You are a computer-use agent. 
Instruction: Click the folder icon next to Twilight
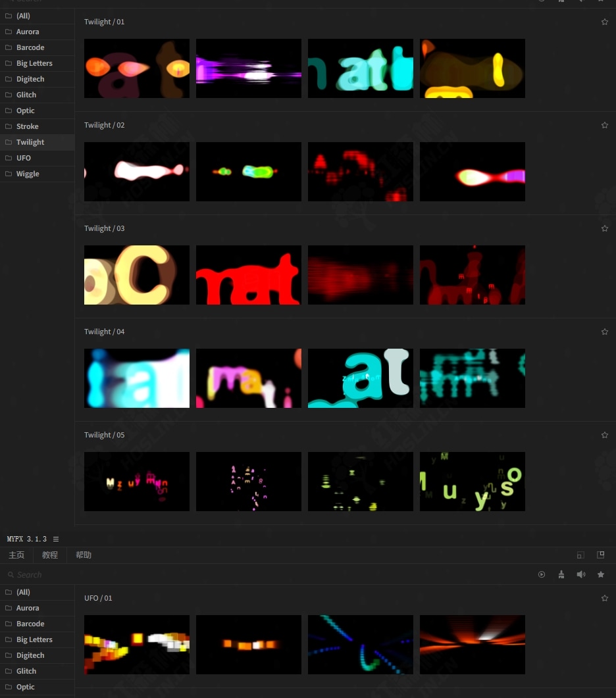click(9, 142)
